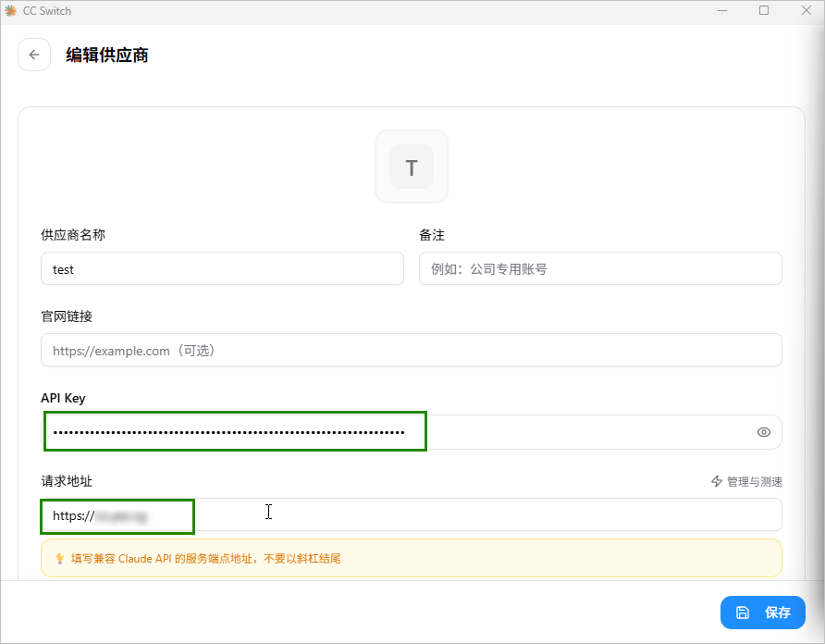Click the yellow Claude API endpoint hint banner
Viewport: 825px width, 644px height.
pos(411,558)
